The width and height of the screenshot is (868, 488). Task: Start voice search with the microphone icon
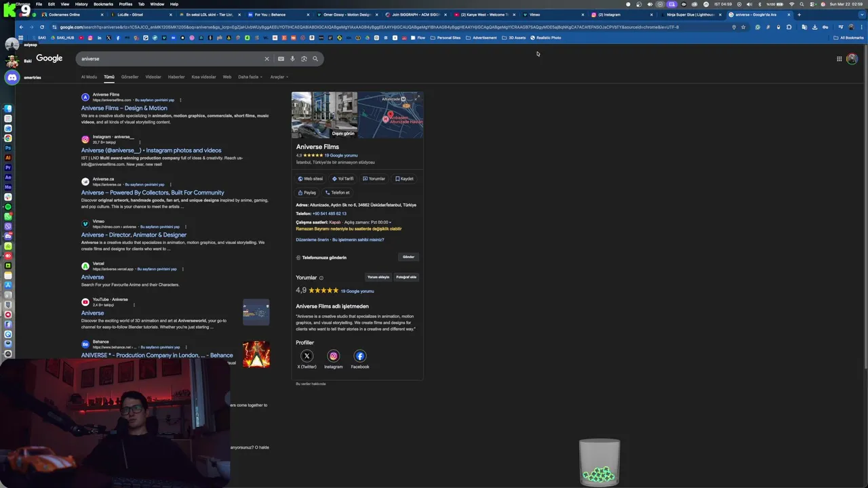[292, 59]
